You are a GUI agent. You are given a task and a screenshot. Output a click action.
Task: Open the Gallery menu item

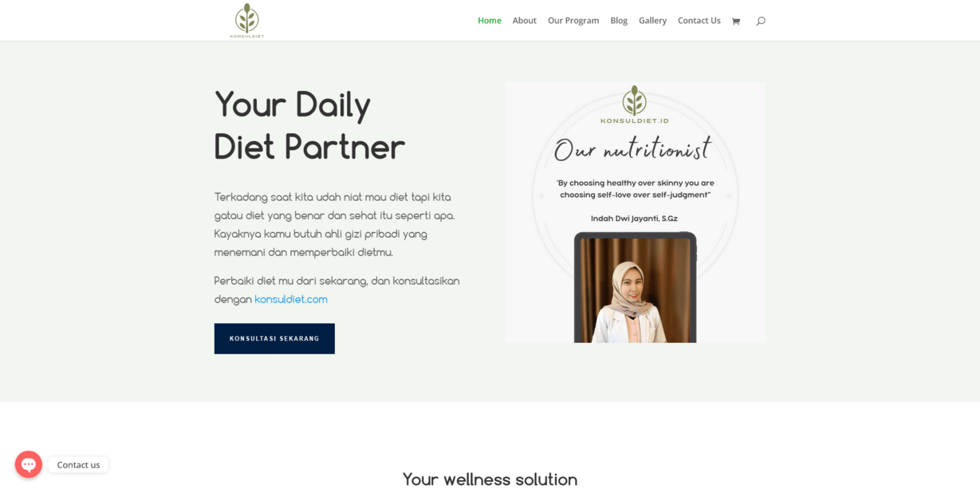point(652,21)
